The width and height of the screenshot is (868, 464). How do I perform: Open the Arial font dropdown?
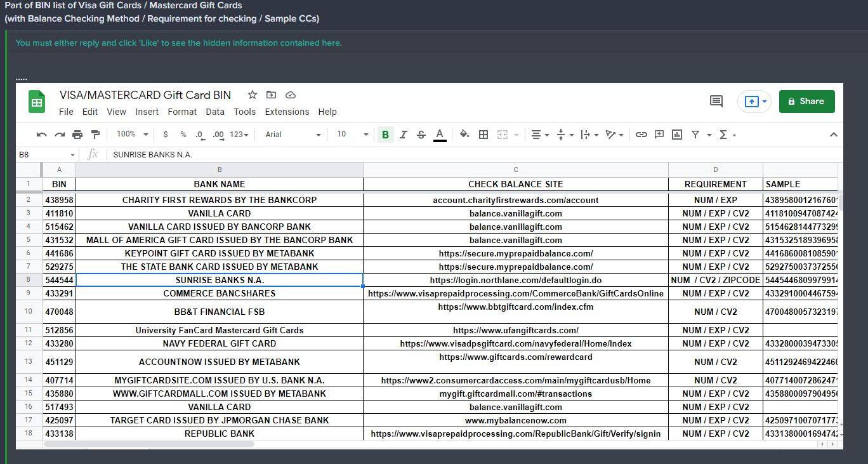293,135
